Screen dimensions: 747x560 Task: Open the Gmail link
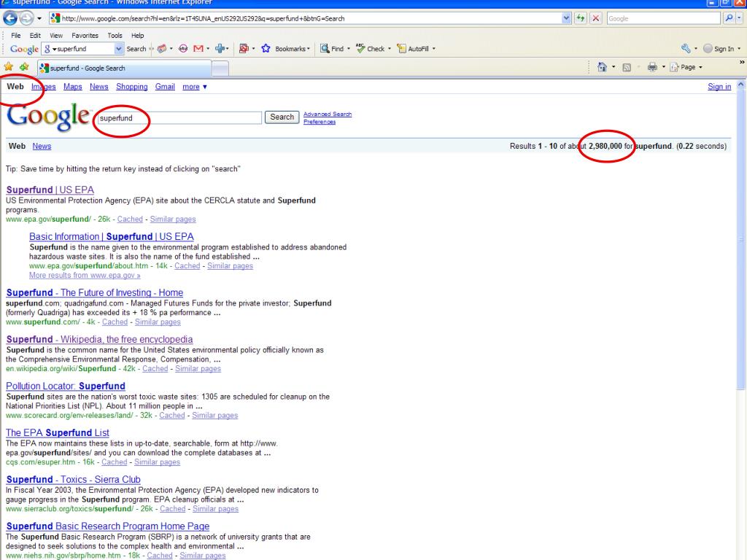click(165, 87)
